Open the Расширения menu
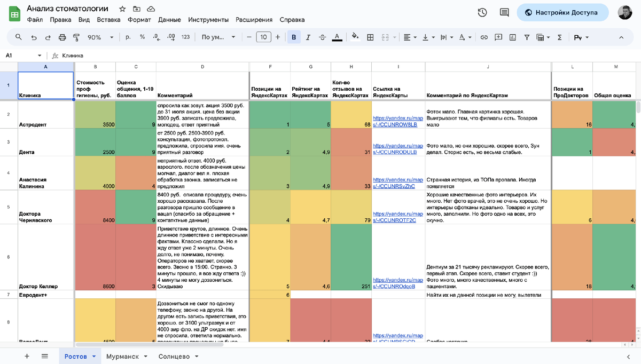Image resolution: width=641 pixels, height=364 pixels. [254, 20]
